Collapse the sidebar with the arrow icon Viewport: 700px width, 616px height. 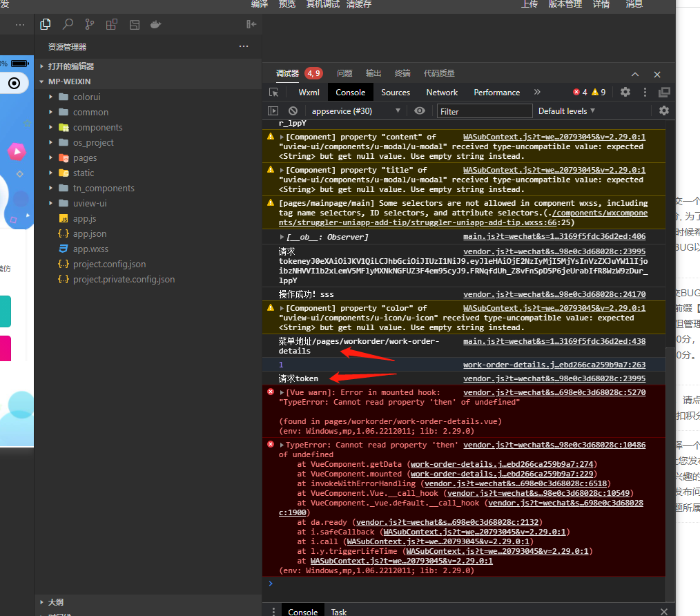251,24
